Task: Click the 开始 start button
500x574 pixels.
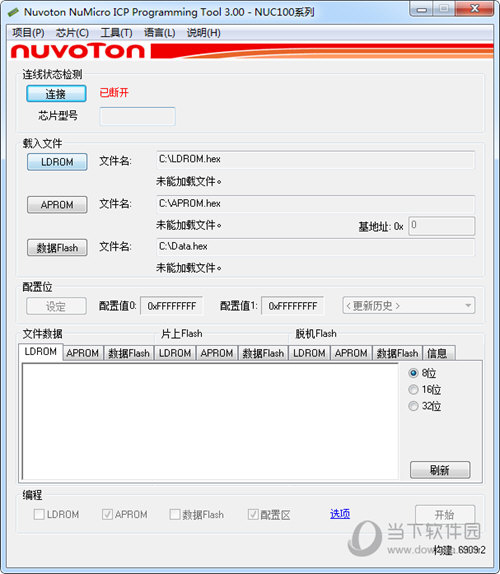Action: pos(445,515)
